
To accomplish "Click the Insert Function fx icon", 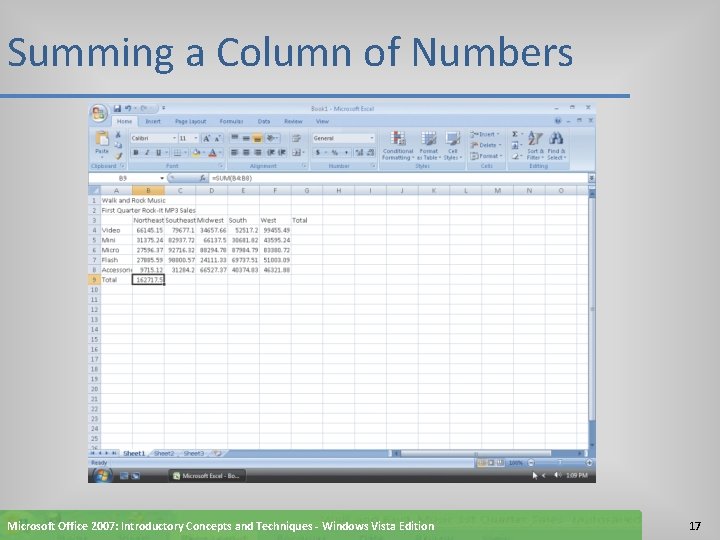I will [x=202, y=178].
